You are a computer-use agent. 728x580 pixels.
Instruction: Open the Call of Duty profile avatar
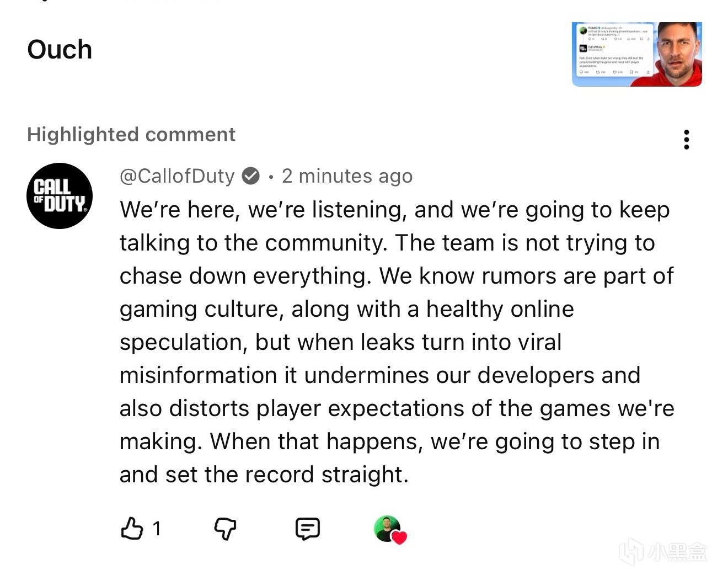click(x=60, y=196)
